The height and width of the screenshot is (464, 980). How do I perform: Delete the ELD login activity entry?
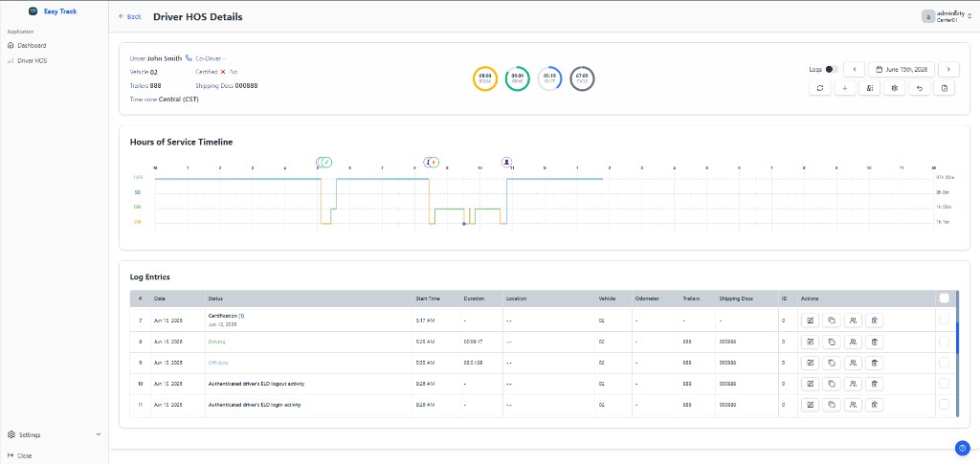click(x=875, y=405)
